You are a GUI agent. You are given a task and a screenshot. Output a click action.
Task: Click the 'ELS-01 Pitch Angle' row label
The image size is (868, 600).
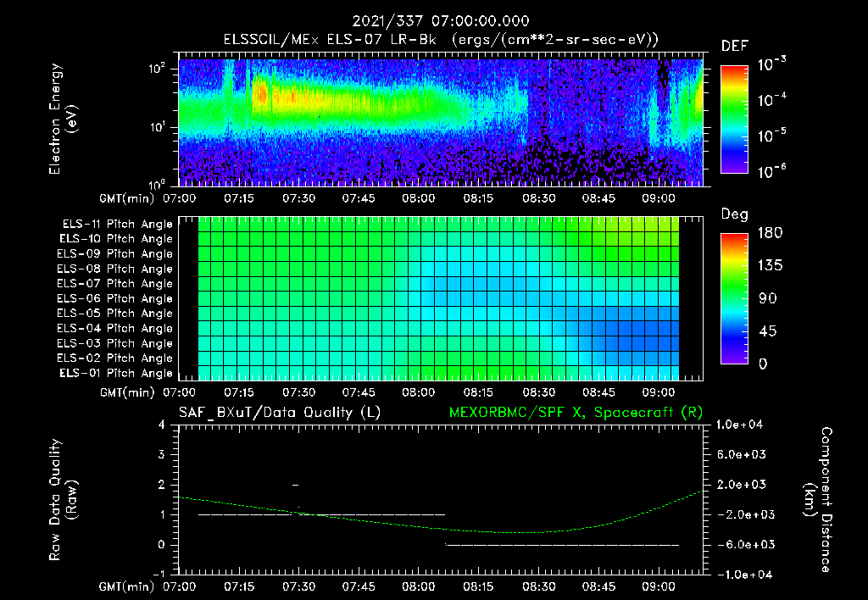tap(116, 373)
